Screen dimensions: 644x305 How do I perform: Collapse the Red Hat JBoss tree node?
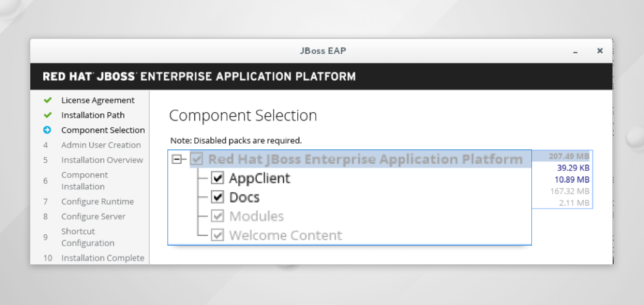(x=177, y=159)
